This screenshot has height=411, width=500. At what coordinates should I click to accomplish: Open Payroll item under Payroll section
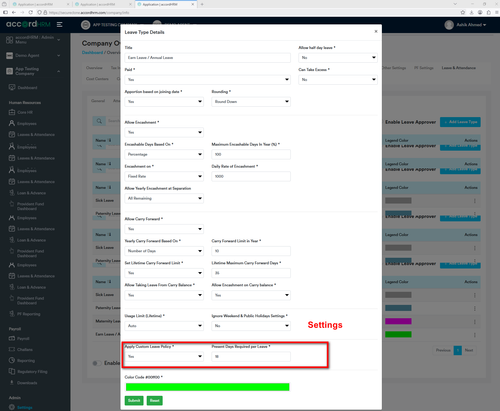click(x=23, y=339)
